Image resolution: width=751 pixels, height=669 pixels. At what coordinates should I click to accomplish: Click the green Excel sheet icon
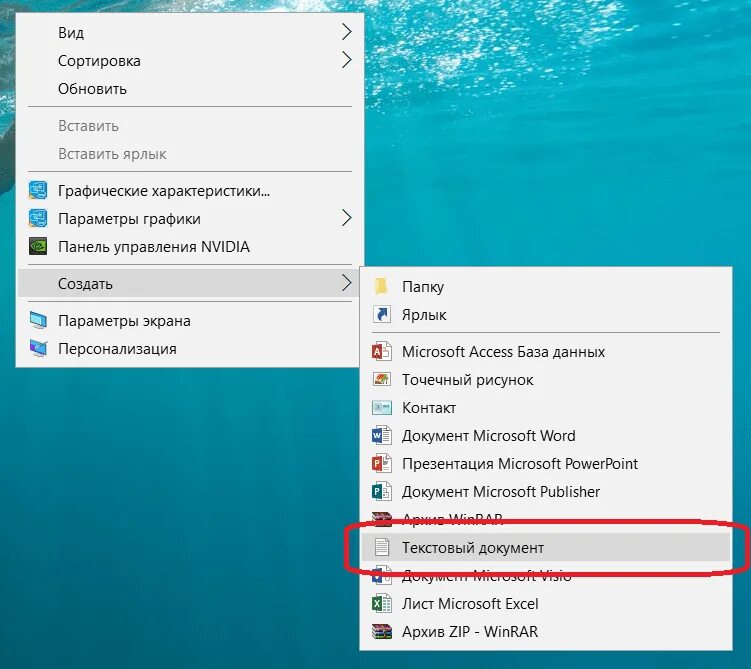coord(382,603)
